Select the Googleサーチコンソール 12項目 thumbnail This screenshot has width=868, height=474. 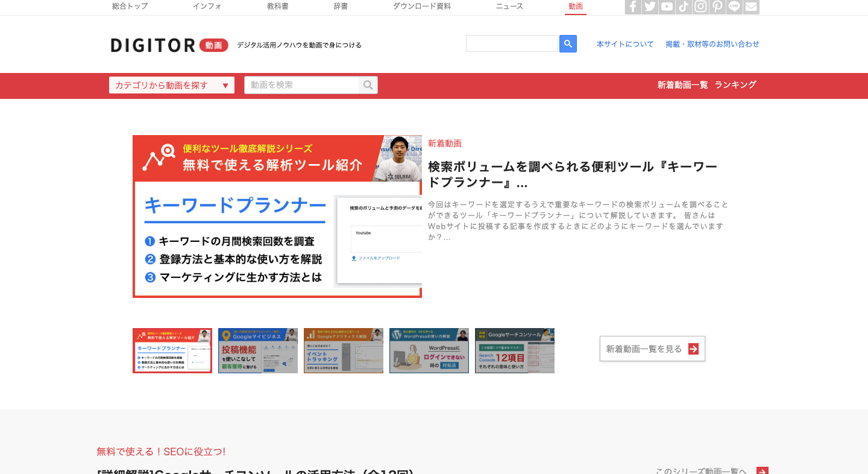515,350
